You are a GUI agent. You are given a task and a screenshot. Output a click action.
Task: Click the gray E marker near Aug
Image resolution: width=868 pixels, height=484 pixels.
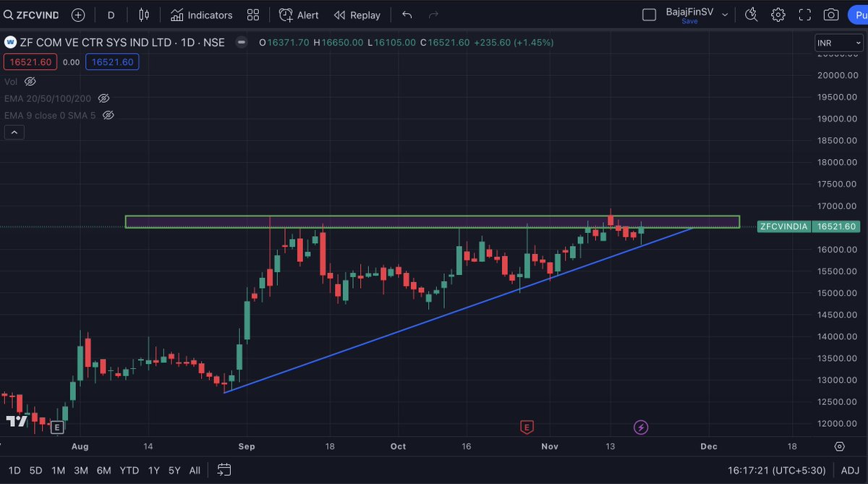(x=56, y=428)
